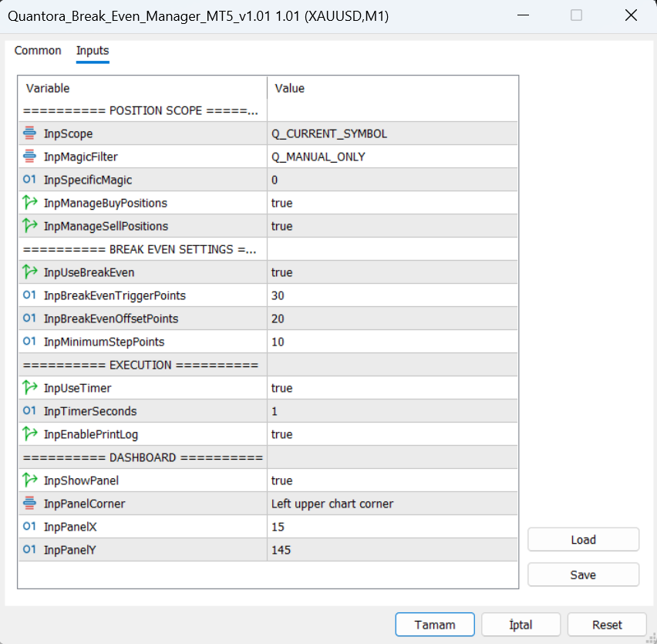Viewport: 657px width, 644px height.
Task: Minimize the dialog window
Action: coord(523,15)
